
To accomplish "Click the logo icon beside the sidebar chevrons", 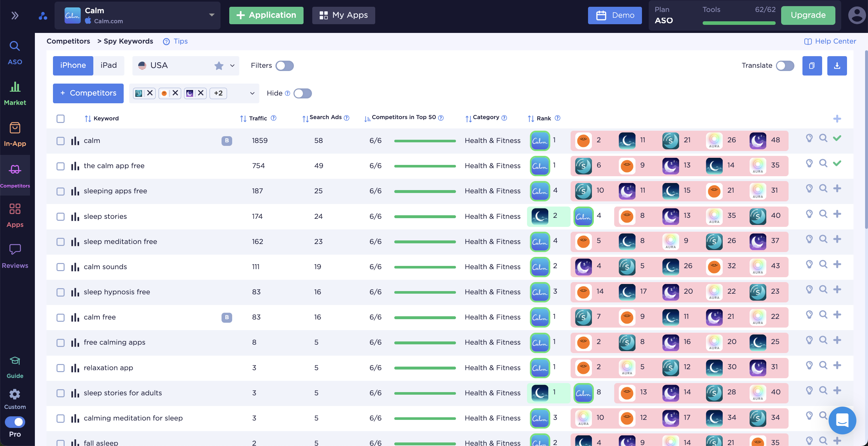I will pyautogui.click(x=43, y=15).
